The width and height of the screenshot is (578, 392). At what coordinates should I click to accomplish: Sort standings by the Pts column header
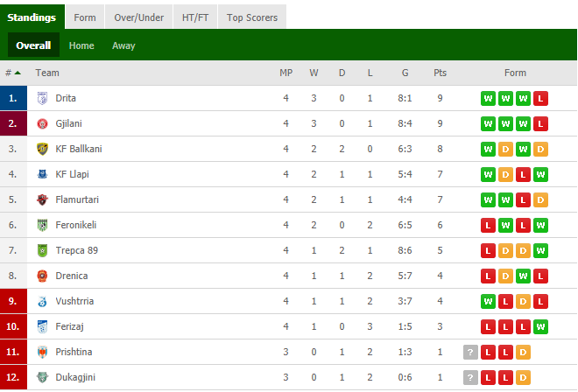[x=440, y=73]
